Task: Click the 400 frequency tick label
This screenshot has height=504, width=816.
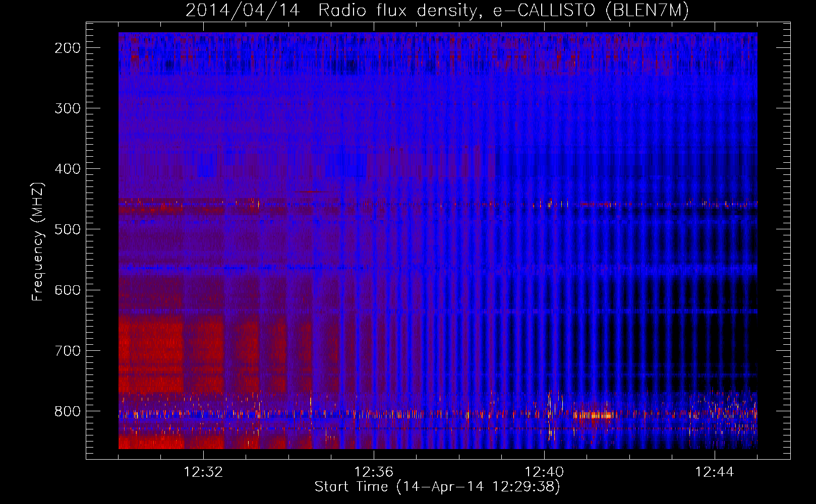Action: coord(68,169)
